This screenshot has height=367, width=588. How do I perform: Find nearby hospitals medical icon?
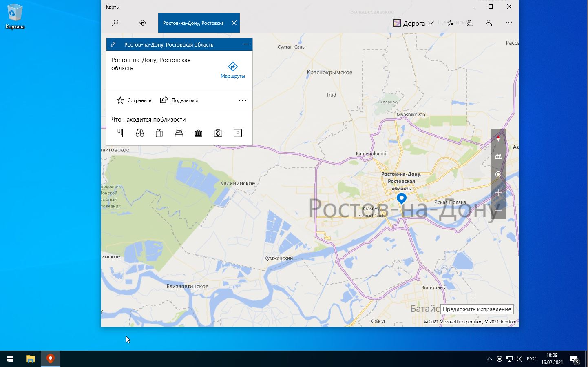[218, 133]
